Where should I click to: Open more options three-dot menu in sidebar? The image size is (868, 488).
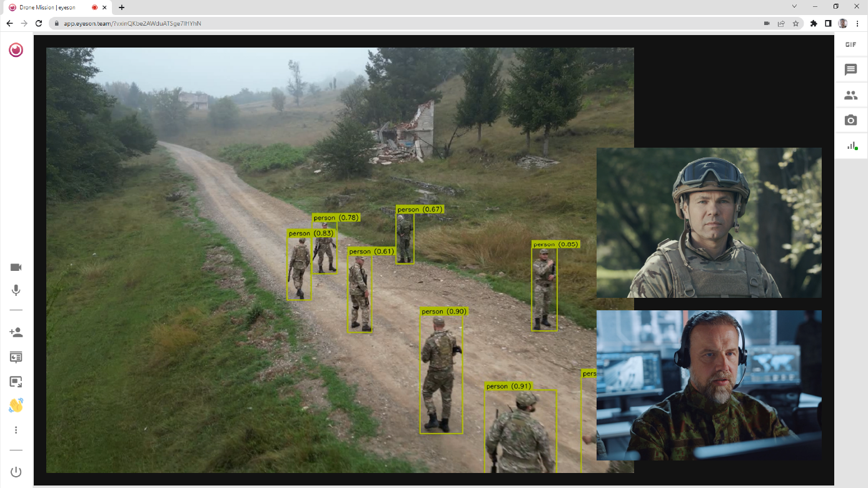[16, 430]
